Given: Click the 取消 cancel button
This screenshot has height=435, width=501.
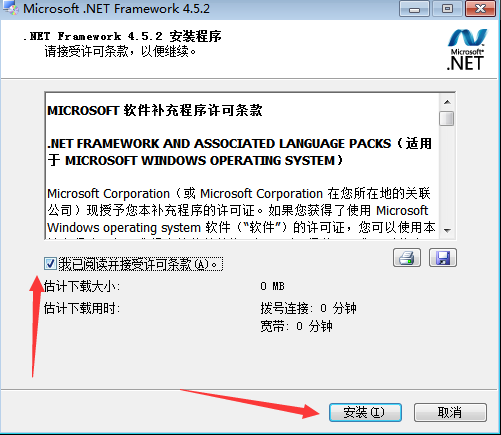Looking at the screenshot, I should (450, 412).
